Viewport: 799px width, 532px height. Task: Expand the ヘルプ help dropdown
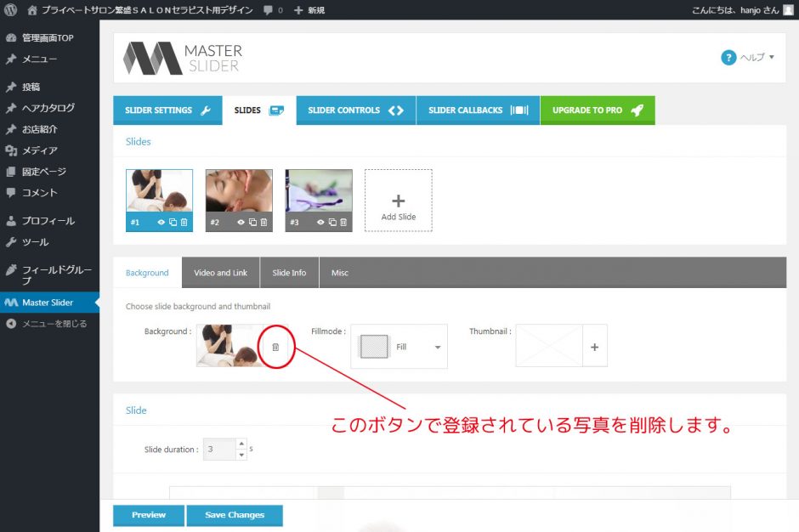pyautogui.click(x=748, y=57)
